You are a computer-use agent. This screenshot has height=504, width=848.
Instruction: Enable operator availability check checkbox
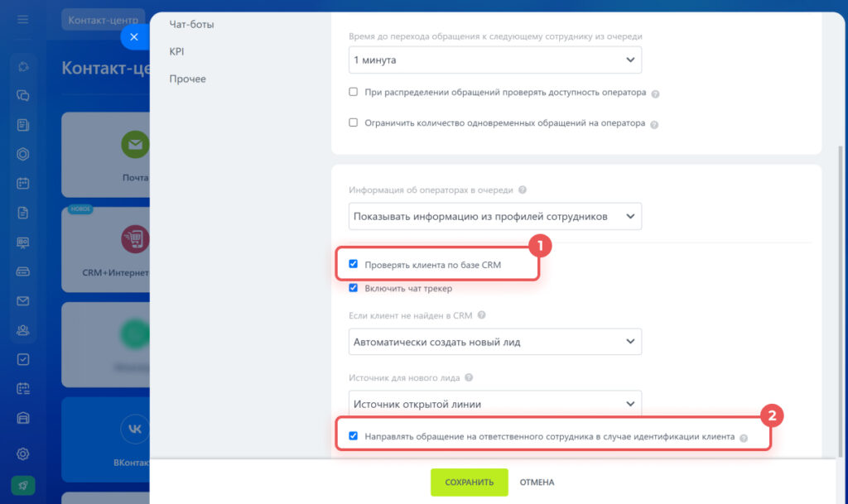354,93
